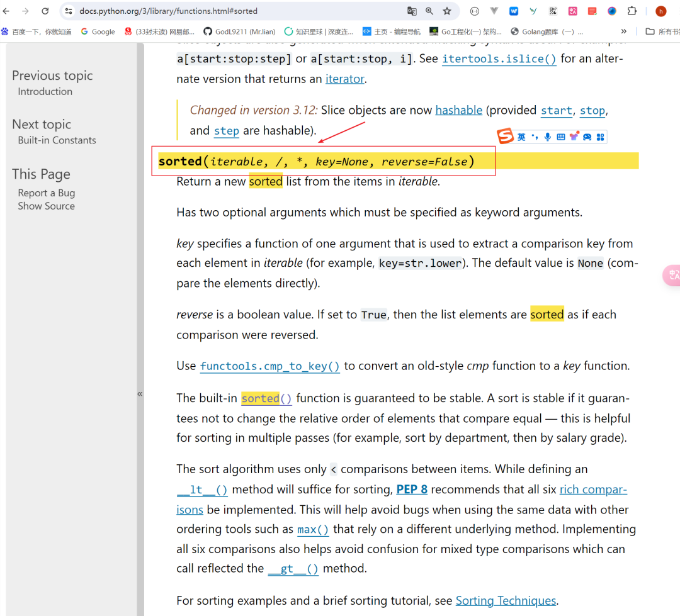Open the Baidu bookmark
The image size is (680, 616).
tap(37, 31)
